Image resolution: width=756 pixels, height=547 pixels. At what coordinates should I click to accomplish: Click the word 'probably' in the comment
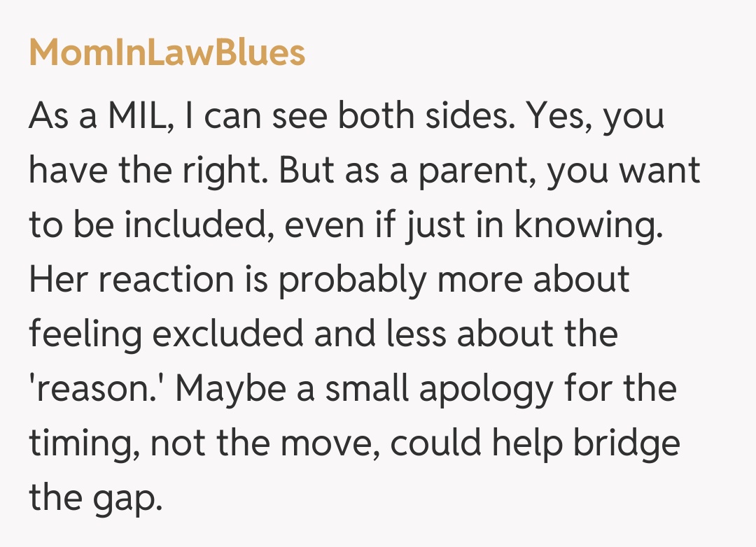pos(352,281)
